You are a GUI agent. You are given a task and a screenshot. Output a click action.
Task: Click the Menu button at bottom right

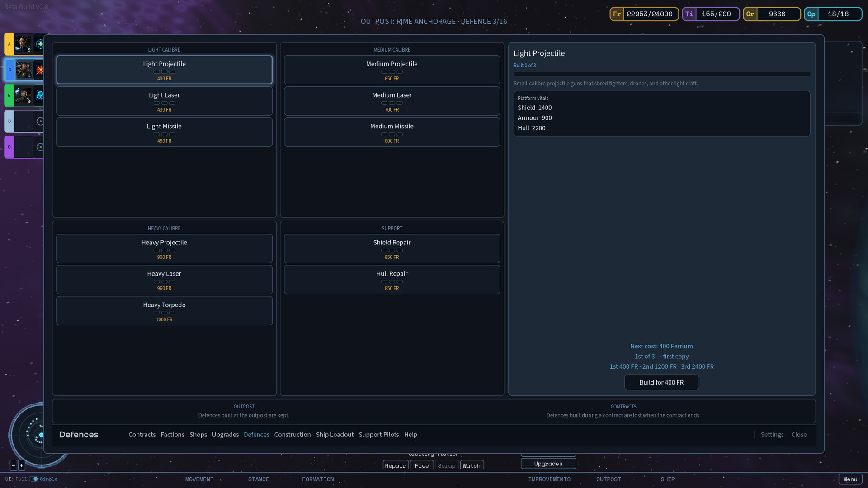(850, 479)
